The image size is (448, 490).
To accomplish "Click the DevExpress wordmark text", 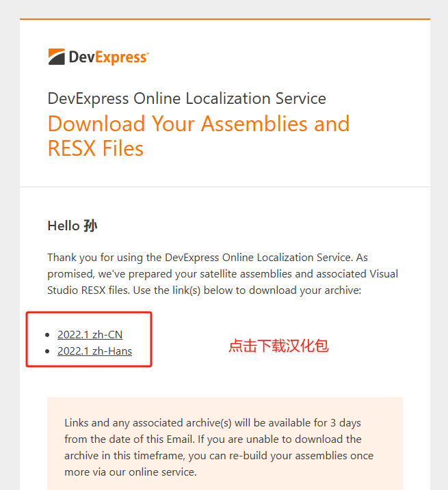I will pos(107,57).
